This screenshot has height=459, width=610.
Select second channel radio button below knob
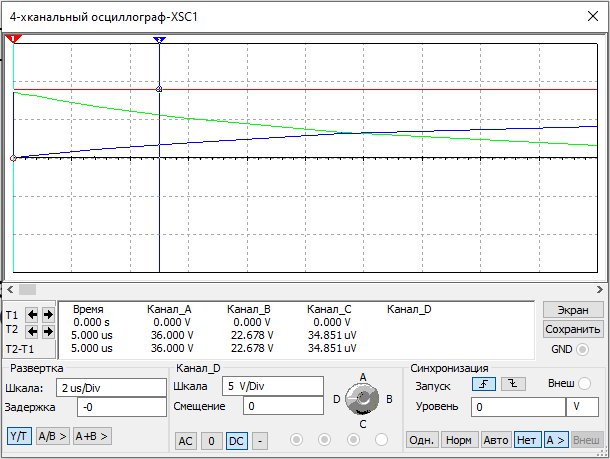click(324, 440)
